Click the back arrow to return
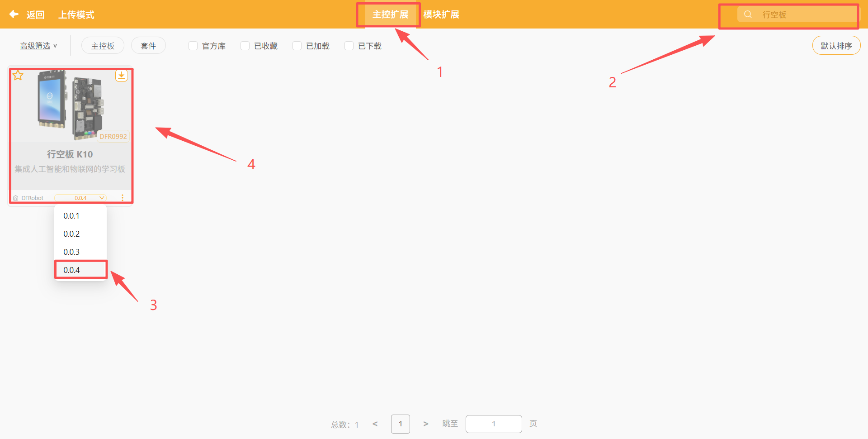 point(14,14)
